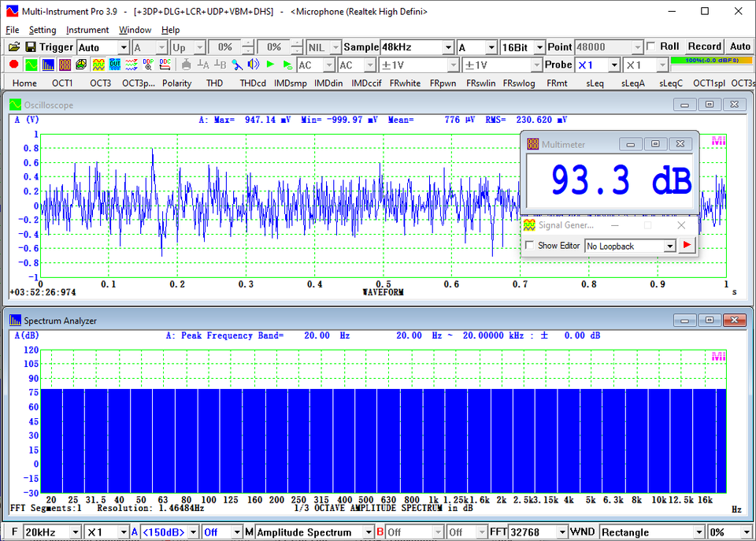Switch to the THD panel tab

pos(214,83)
